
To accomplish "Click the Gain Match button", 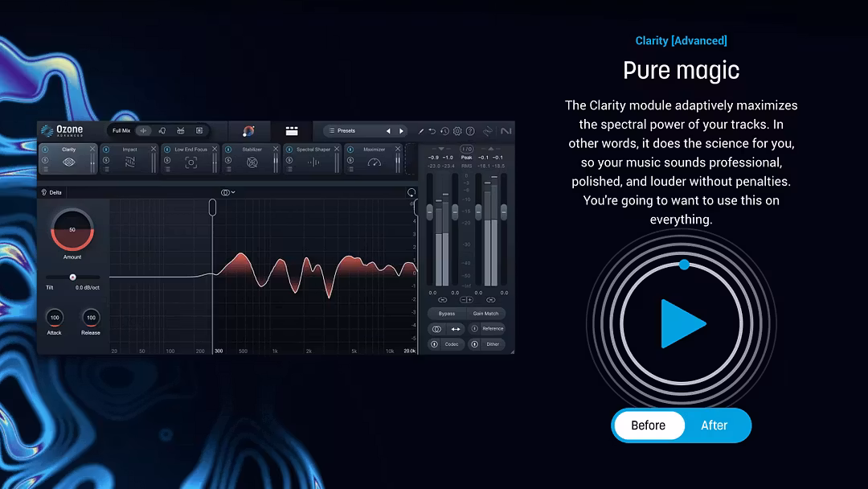I will 485,314.
